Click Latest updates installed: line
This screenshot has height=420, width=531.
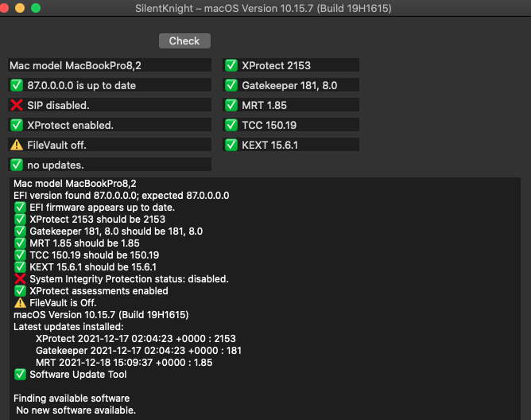coord(68,327)
